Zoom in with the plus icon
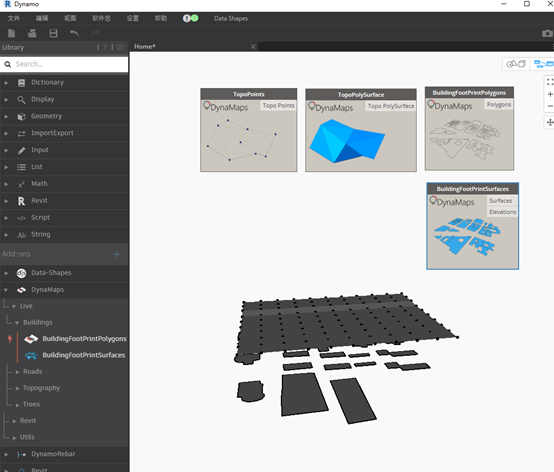The image size is (554, 472). [x=550, y=94]
